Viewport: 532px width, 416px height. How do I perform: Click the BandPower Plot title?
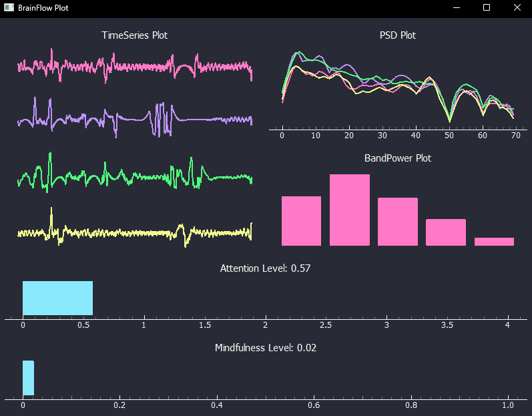point(398,158)
